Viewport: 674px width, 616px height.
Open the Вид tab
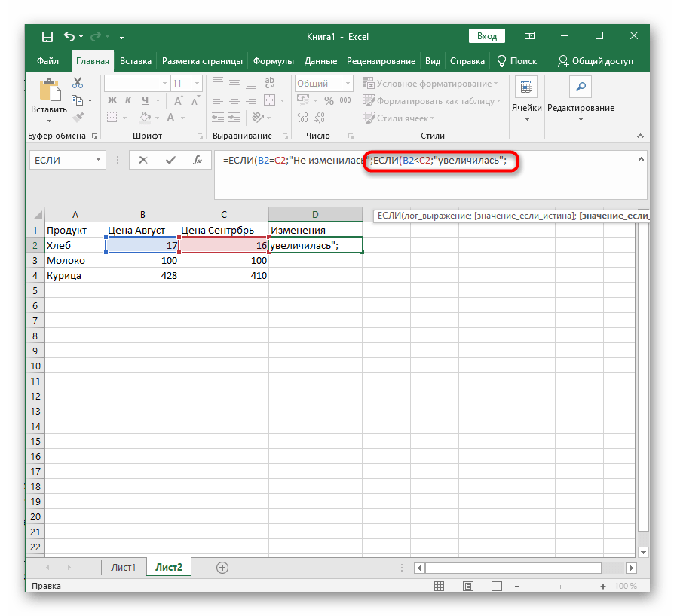(433, 61)
